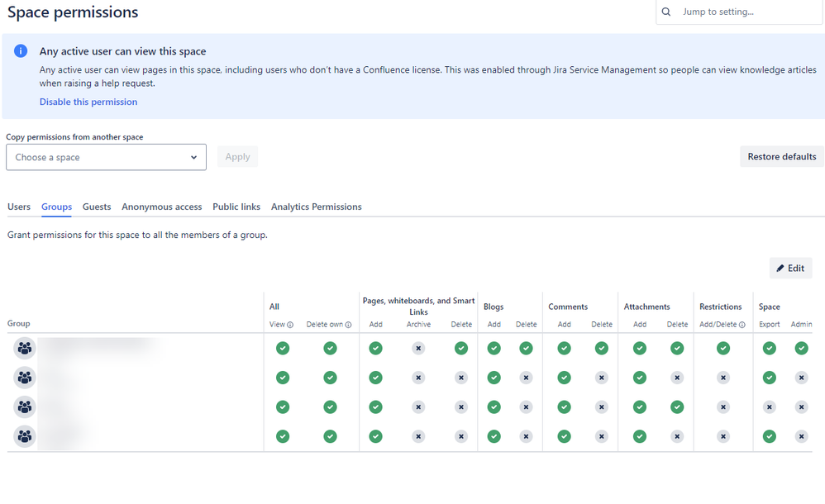The width and height of the screenshot is (825, 504).
Task: Click the last row's group avatar icon
Action: point(24,436)
